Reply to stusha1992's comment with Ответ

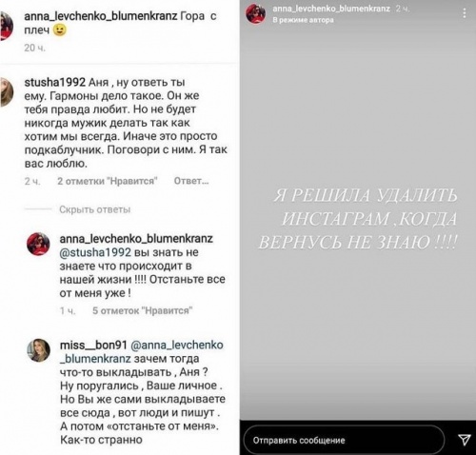pyautogui.click(x=191, y=181)
